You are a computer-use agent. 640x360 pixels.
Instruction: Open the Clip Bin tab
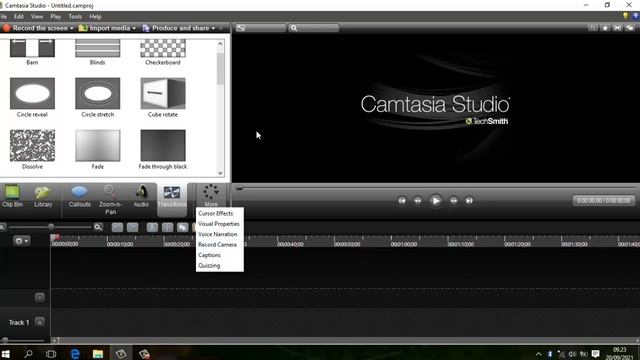pos(12,196)
